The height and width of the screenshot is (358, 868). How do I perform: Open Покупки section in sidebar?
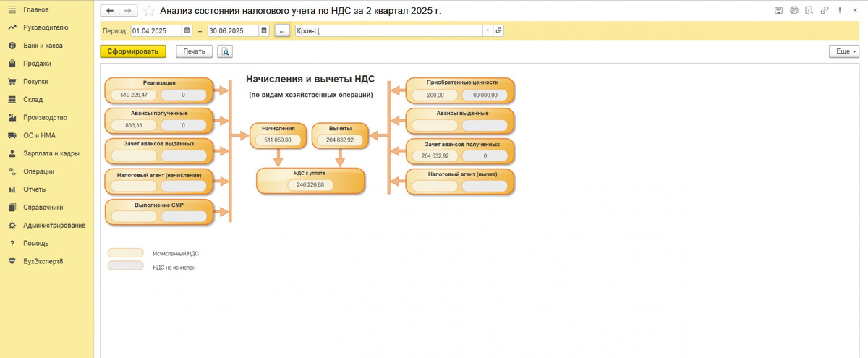(x=35, y=82)
